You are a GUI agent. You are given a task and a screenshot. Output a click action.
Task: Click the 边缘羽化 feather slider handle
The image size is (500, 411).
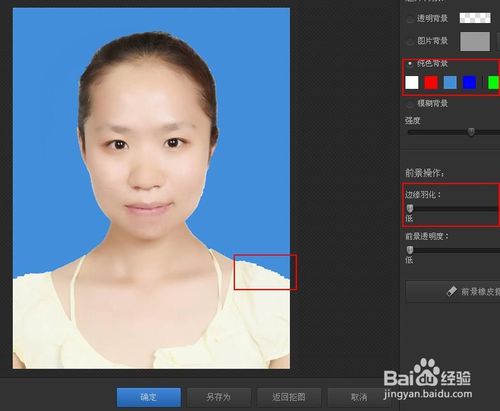click(x=410, y=209)
